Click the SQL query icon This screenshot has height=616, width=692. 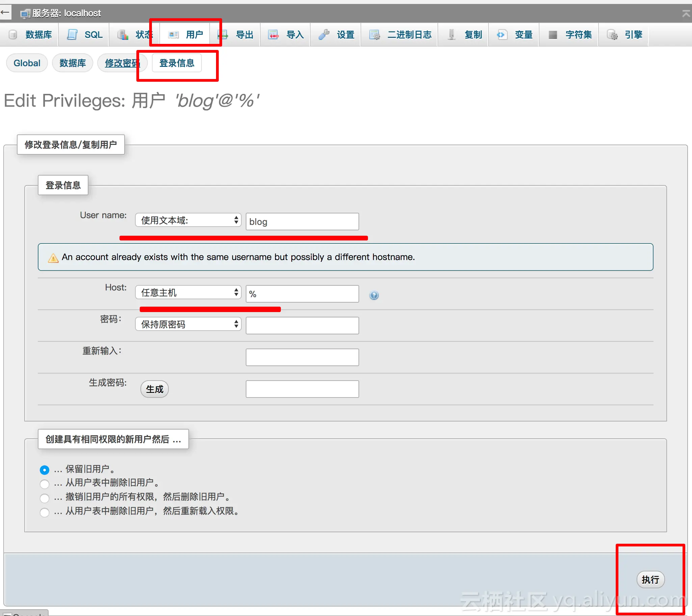[x=72, y=34]
